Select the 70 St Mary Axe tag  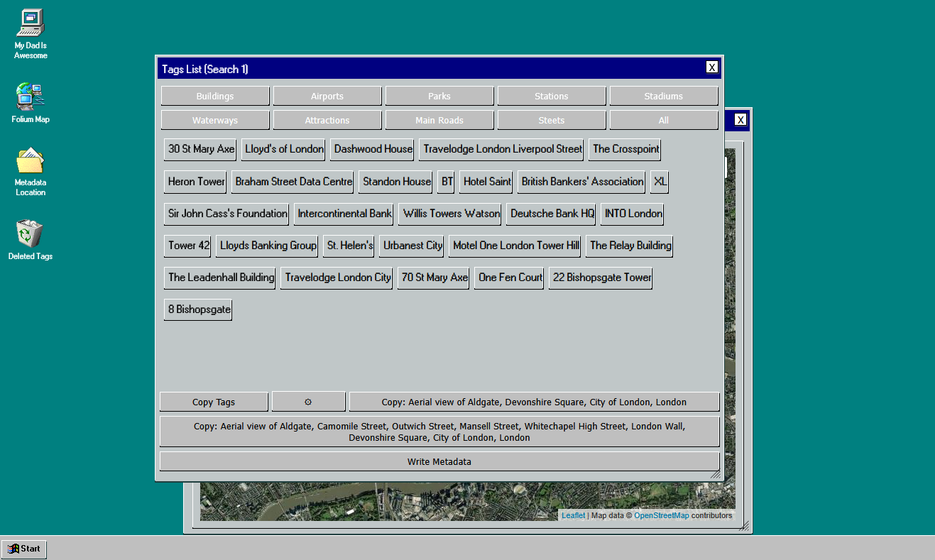click(434, 278)
